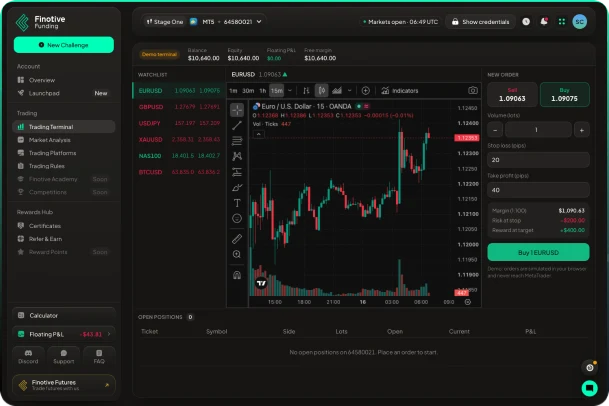
Task: Select the brush drawing tool
Action: tap(237, 188)
